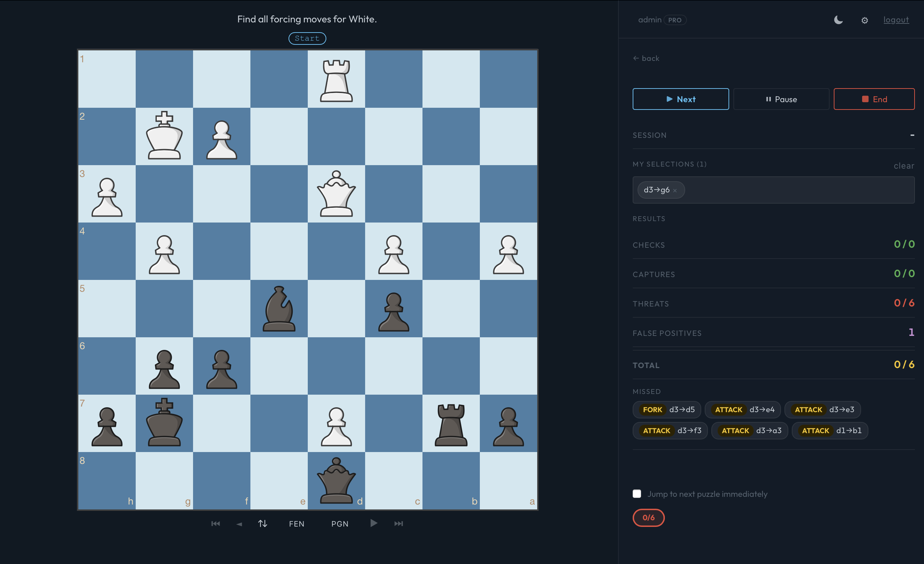Enable Jump to next puzzle immediately

(x=637, y=494)
